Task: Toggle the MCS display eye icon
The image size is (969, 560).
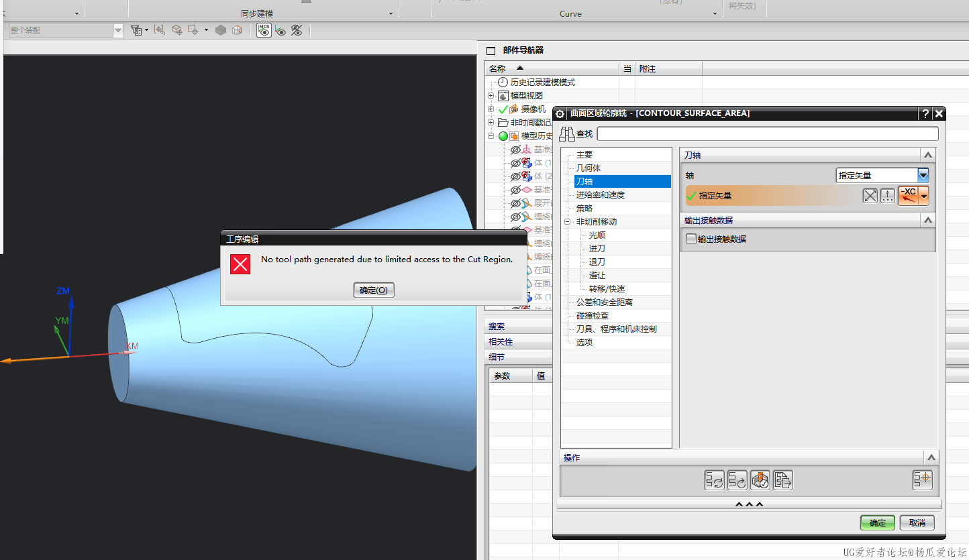Action: click(264, 30)
